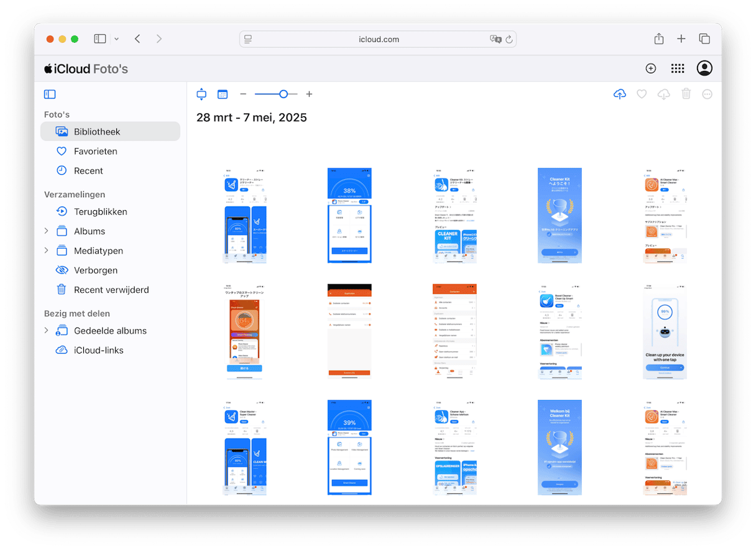Open the iCloud apps grid launcher
Screen dimensions: 756x550
coord(678,69)
